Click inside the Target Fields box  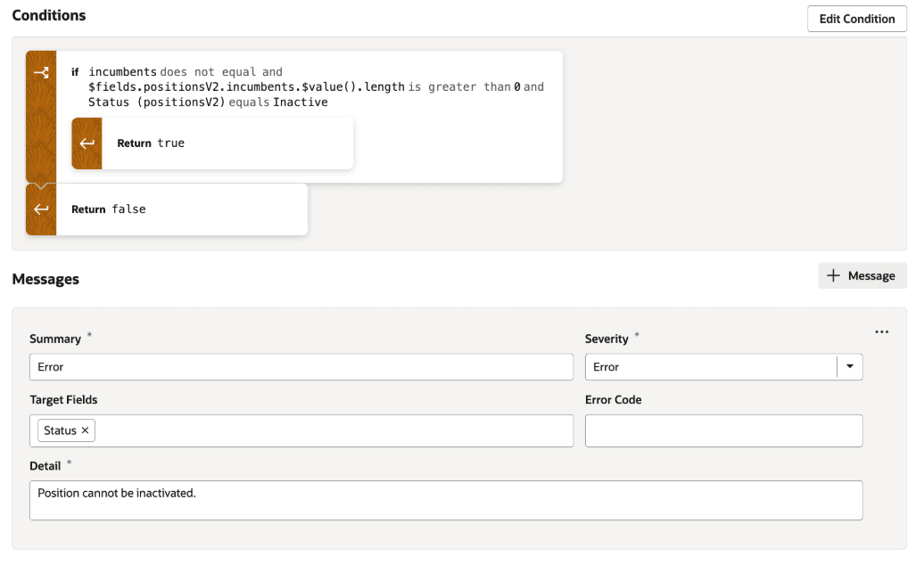click(330, 430)
